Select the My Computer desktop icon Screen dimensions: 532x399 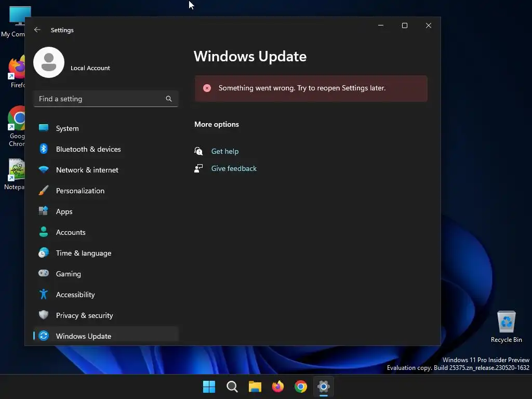(x=14, y=21)
